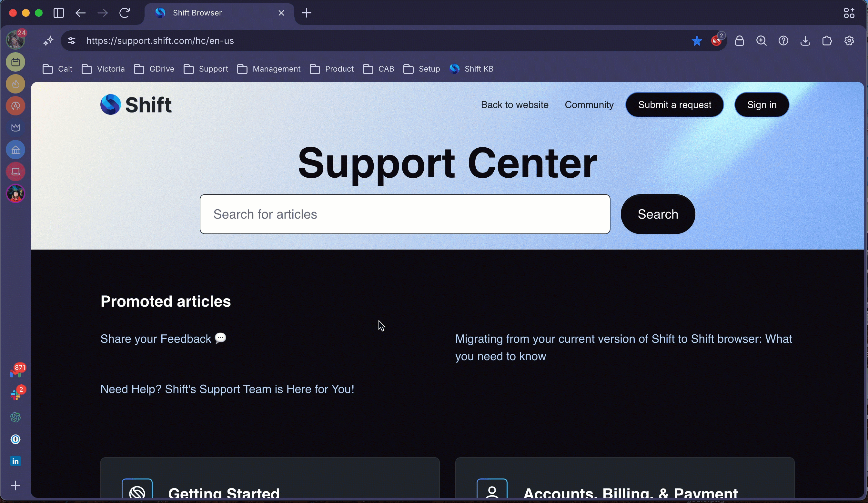Open the calendar space in sidebar
The height and width of the screenshot is (503, 868).
tap(15, 62)
